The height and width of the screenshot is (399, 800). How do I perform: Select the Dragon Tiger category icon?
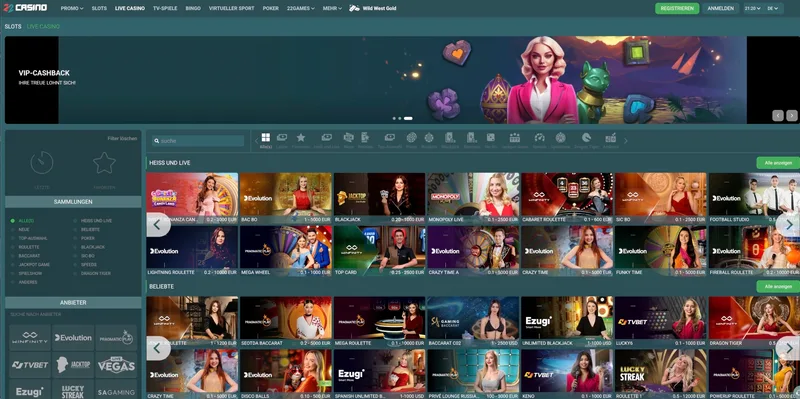pyautogui.click(x=586, y=137)
